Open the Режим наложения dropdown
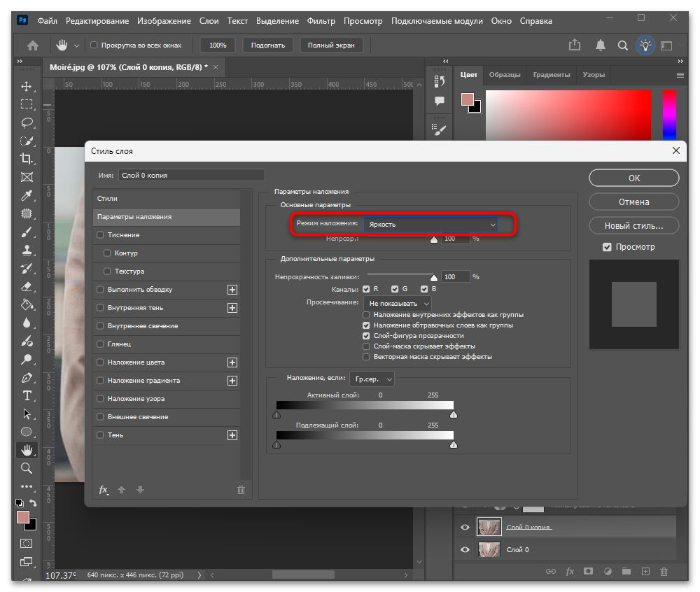 (430, 225)
